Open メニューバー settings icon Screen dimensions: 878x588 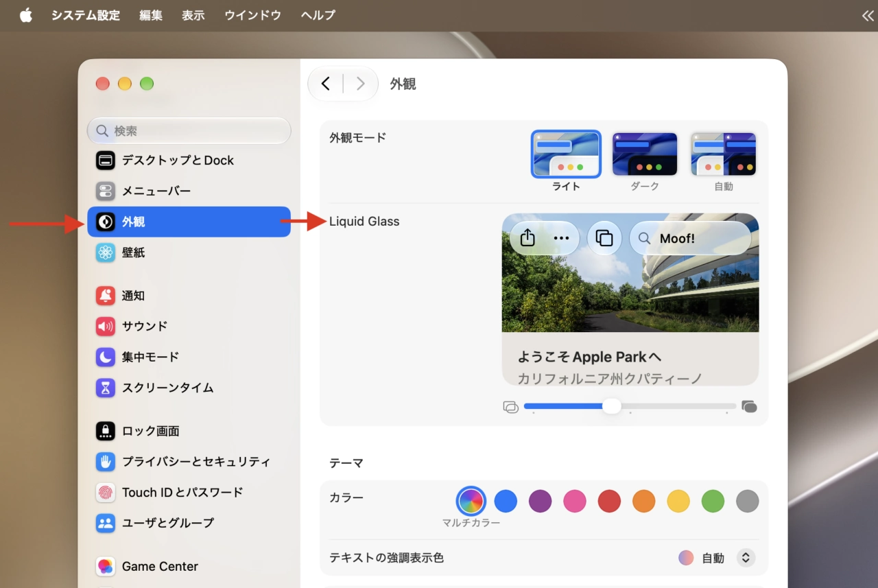click(x=105, y=191)
